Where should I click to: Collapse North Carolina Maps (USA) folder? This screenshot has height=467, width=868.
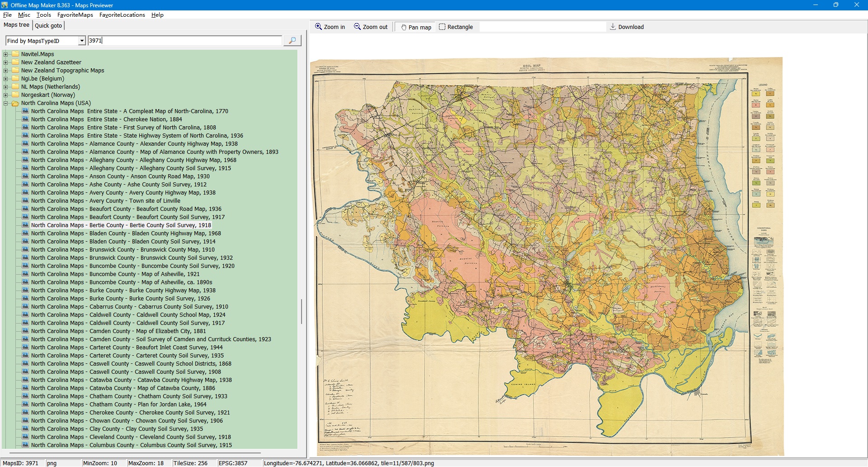pyautogui.click(x=6, y=103)
